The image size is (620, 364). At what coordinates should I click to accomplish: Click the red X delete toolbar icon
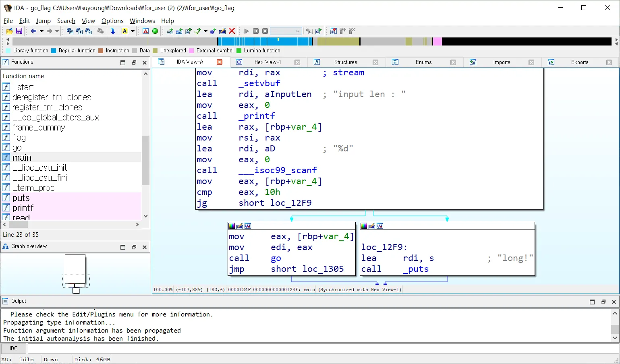232,31
